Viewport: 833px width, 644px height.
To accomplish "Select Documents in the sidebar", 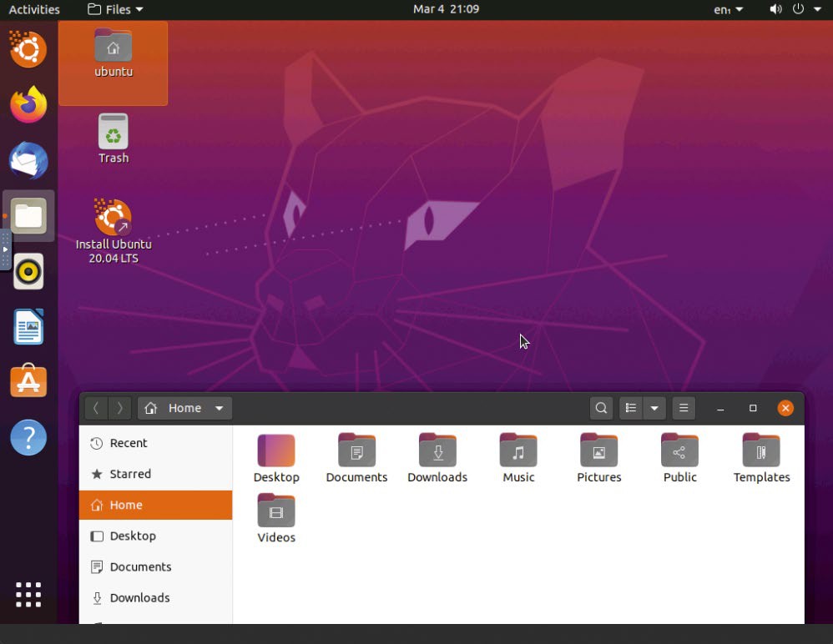I will point(155,566).
